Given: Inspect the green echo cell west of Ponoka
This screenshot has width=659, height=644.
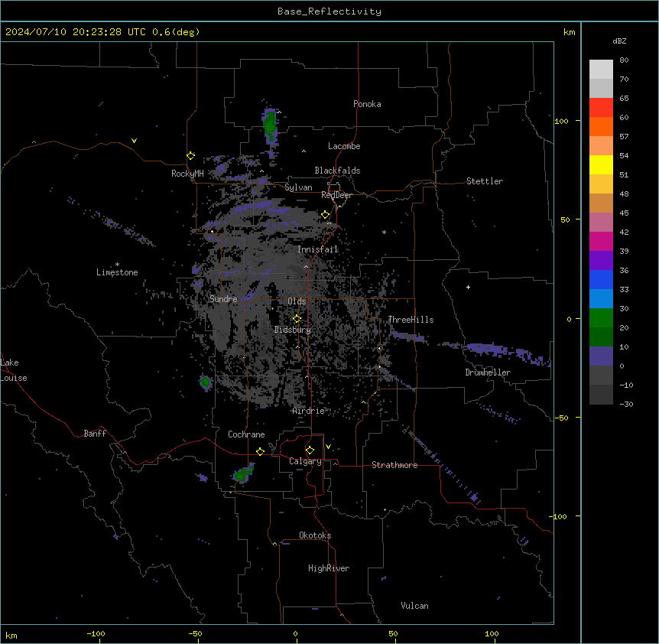Looking at the screenshot, I should tap(270, 125).
